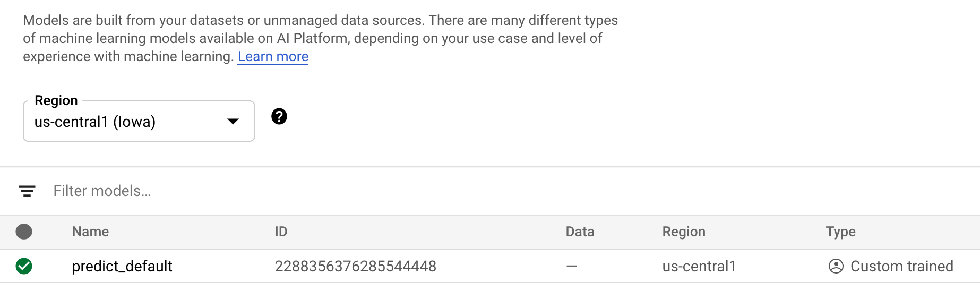The image size is (980, 299).
Task: Click the dash in the Data column
Action: (571, 266)
